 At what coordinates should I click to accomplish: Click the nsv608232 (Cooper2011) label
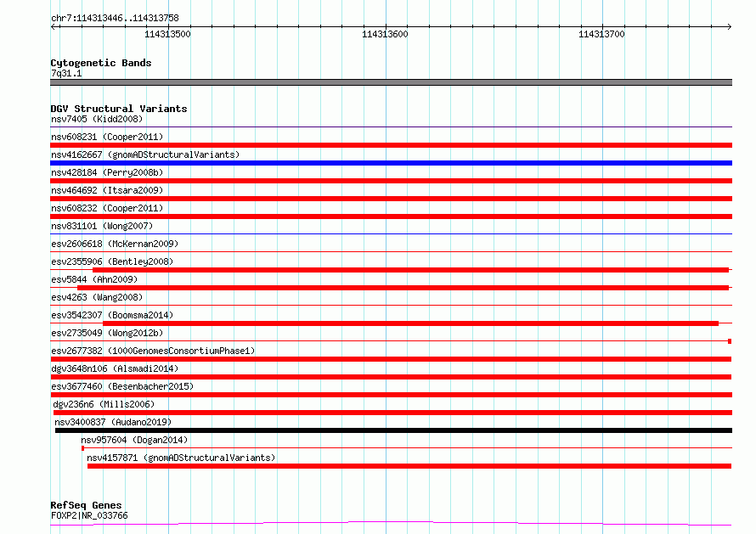[107, 208]
